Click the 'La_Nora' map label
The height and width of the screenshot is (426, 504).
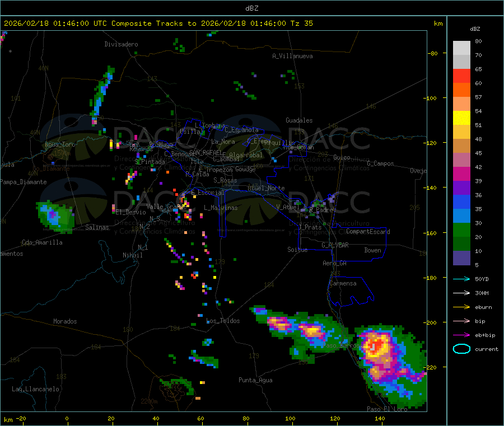(x=223, y=142)
